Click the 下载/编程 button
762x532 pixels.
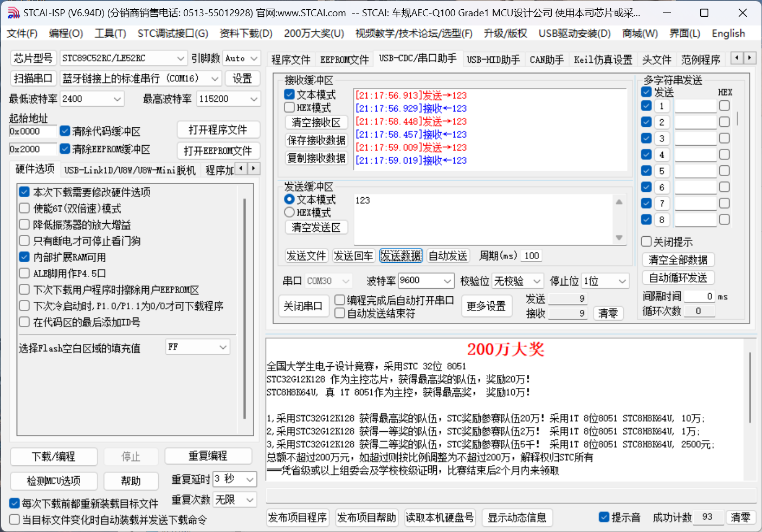pyautogui.click(x=54, y=457)
